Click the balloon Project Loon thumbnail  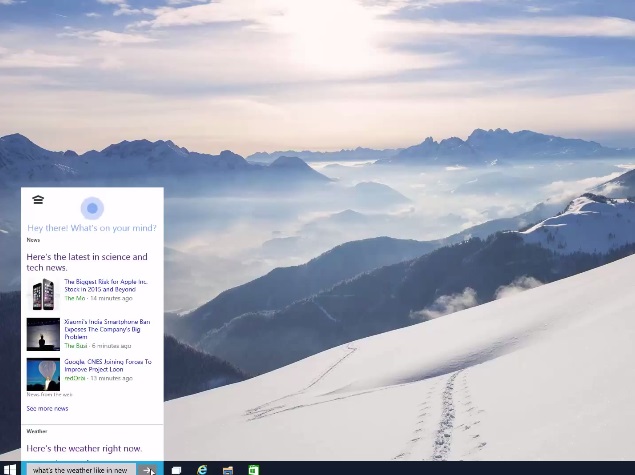point(43,374)
